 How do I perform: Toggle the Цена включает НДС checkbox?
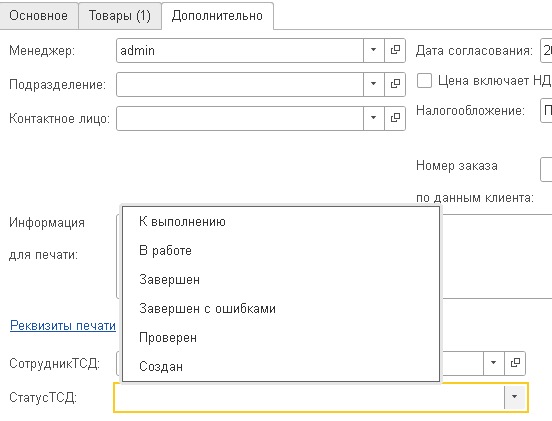(424, 81)
